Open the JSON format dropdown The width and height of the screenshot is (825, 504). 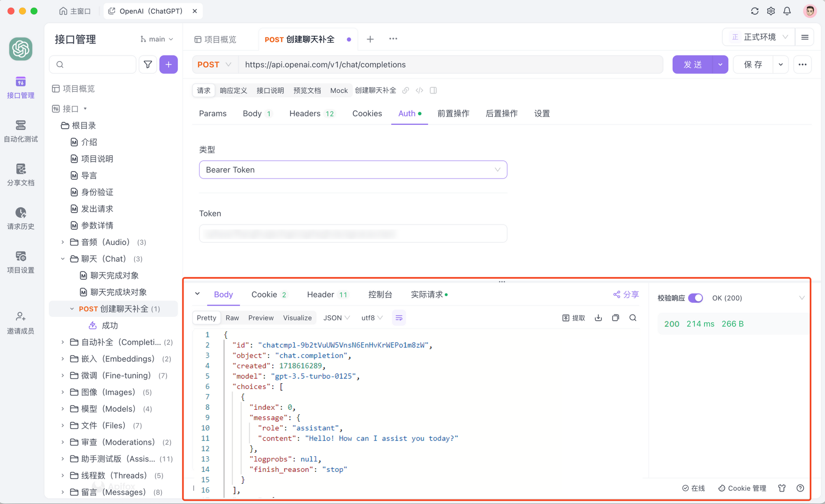(337, 318)
